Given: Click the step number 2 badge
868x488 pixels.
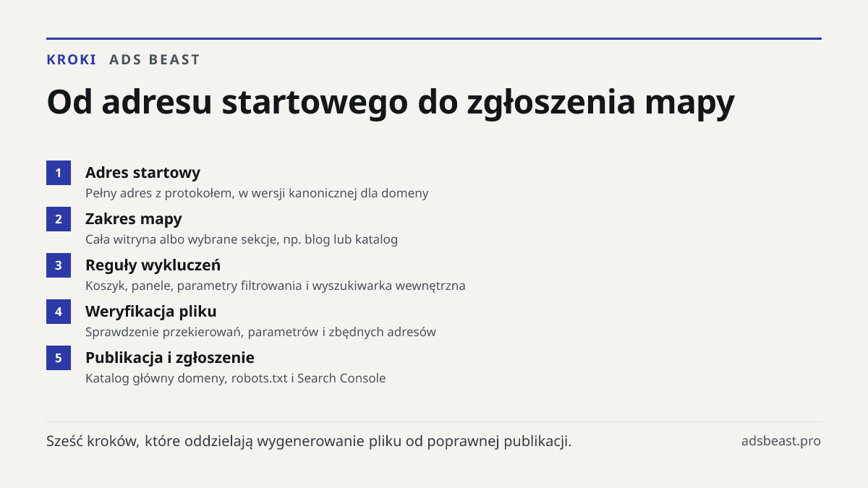Looking at the screenshot, I should coord(59,219).
